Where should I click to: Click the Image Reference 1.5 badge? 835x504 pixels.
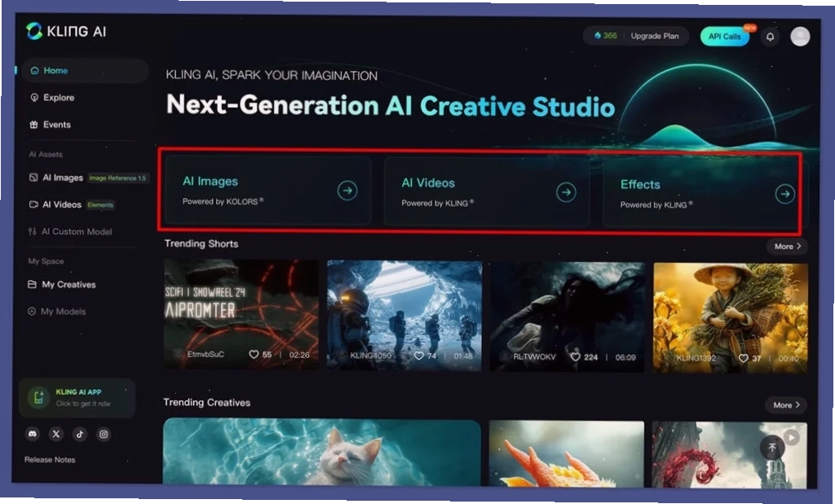click(x=117, y=178)
